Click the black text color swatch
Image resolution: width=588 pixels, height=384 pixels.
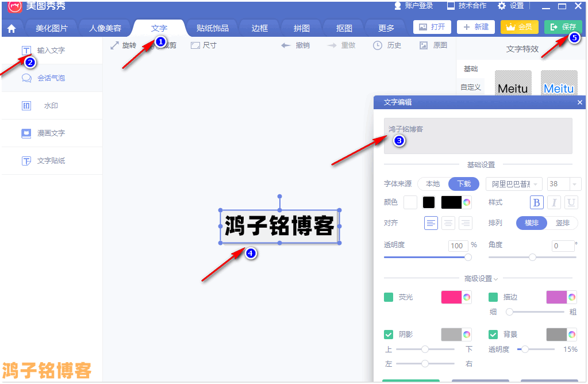pyautogui.click(x=429, y=202)
